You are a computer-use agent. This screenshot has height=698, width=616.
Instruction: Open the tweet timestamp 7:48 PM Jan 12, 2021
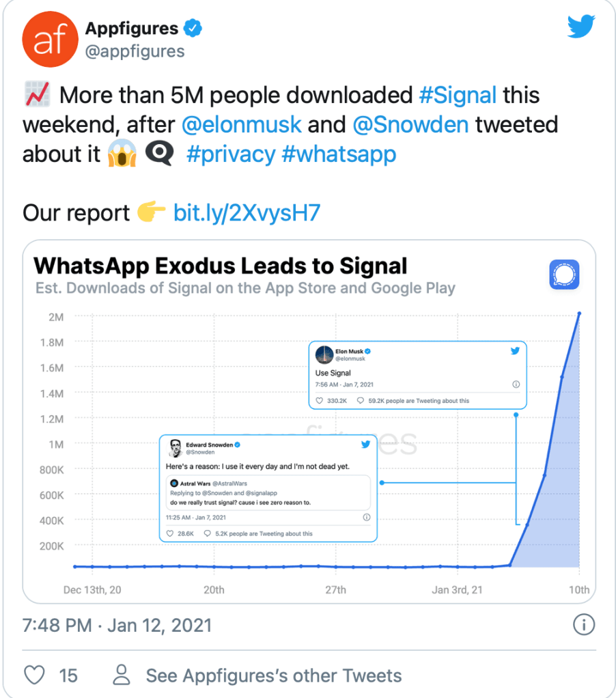pos(117,625)
